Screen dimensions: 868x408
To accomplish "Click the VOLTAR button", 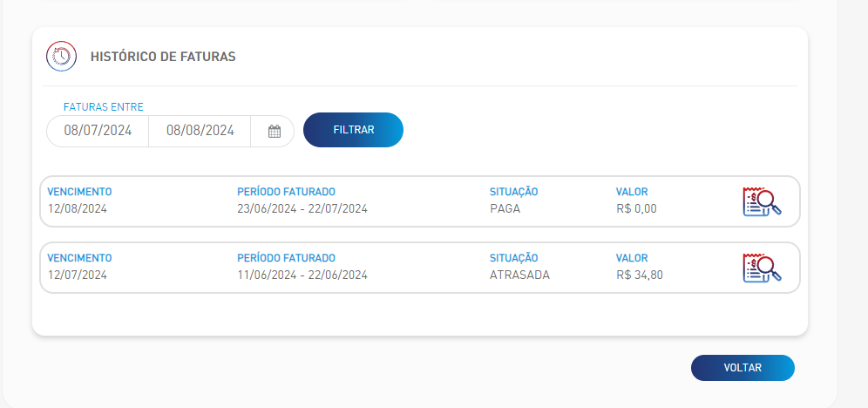I will tap(743, 368).
